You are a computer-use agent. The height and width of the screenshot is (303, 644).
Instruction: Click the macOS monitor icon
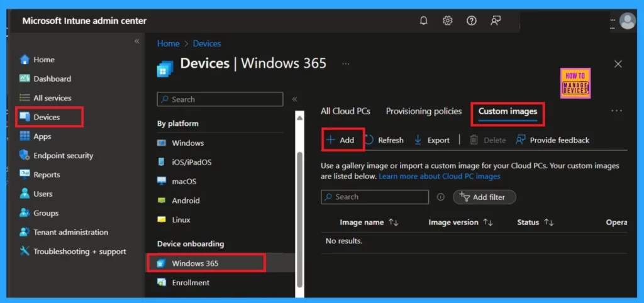162,181
